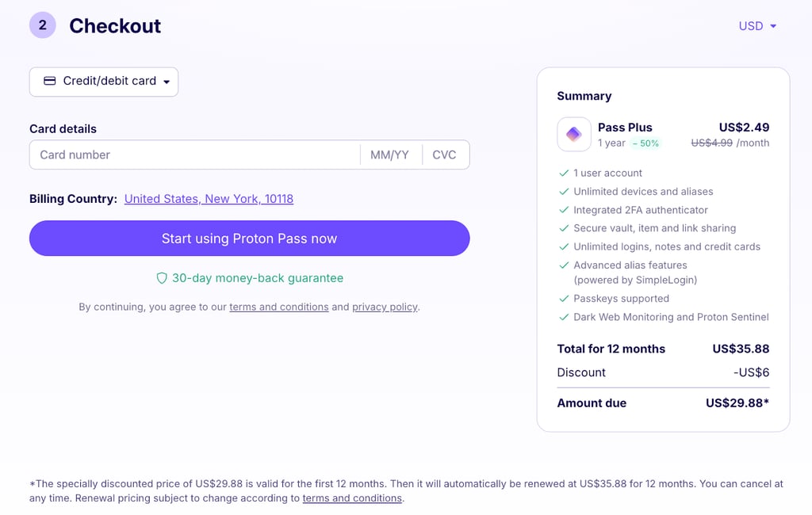Change billing country United States, New York link
The height and width of the screenshot is (515, 812).
(209, 199)
